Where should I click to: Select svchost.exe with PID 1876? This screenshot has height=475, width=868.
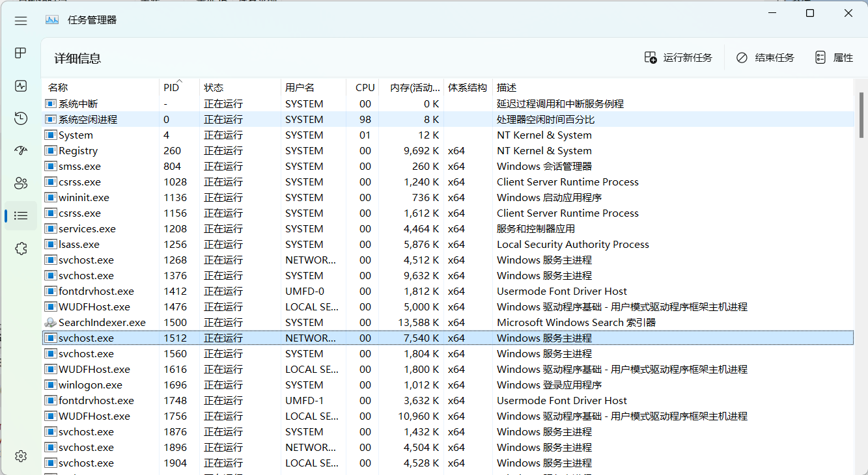click(448, 432)
